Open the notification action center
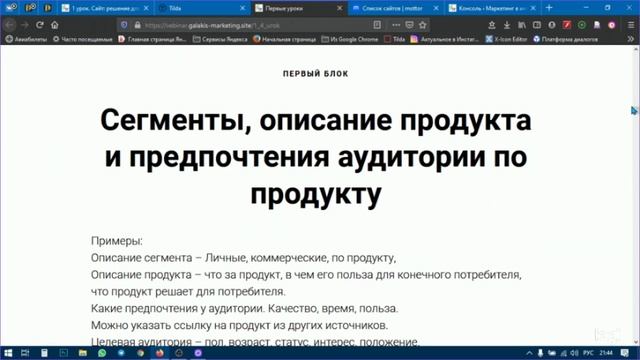 click(624, 353)
